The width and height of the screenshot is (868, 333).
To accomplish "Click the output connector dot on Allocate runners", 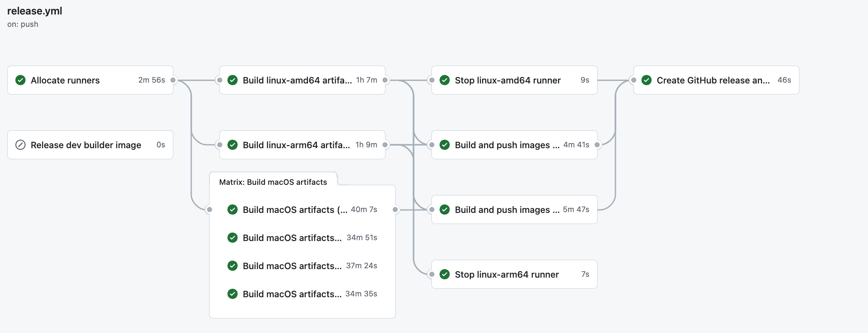I will [173, 80].
